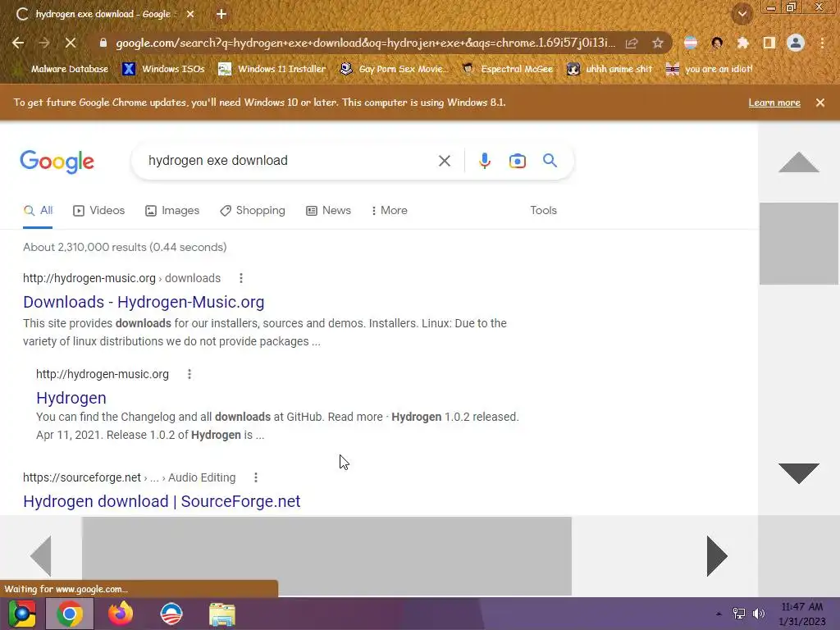This screenshot has height=630, width=840.
Task: Click the forward navigation arrow
Action: point(44,43)
